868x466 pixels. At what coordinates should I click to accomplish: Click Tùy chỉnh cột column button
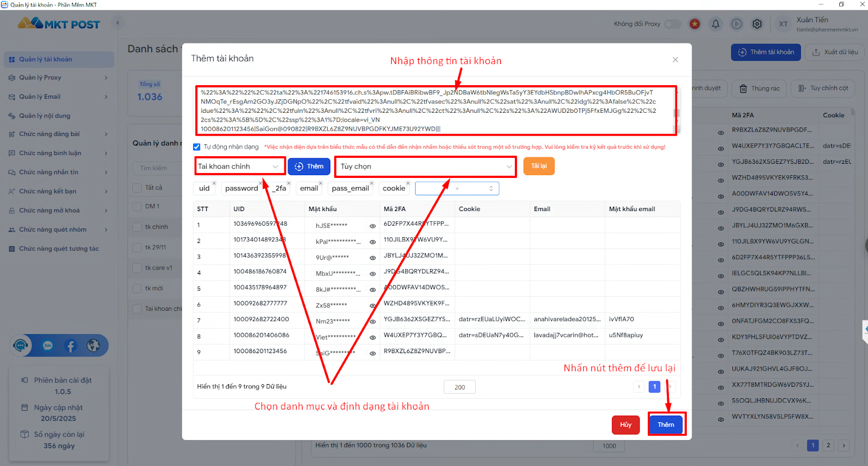tap(823, 88)
